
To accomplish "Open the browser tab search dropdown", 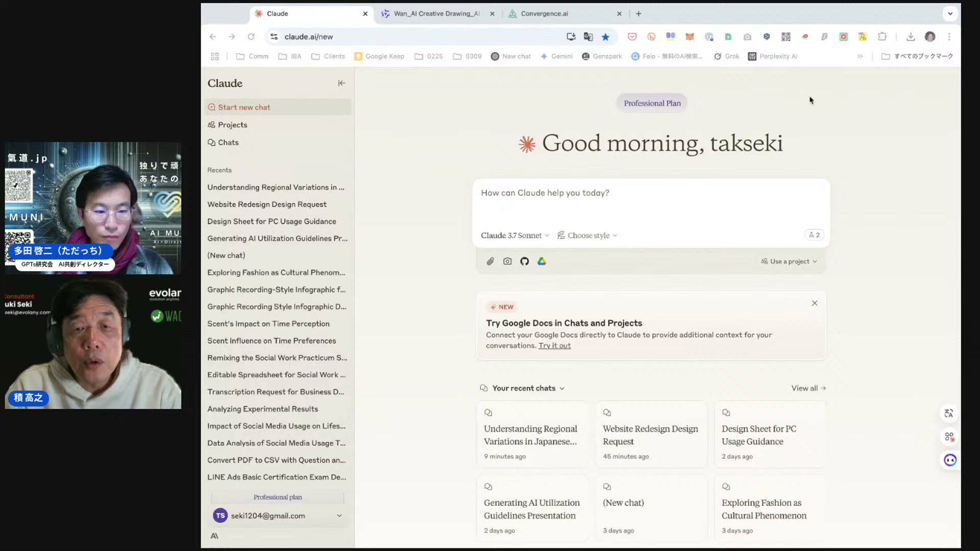I will [x=950, y=14].
